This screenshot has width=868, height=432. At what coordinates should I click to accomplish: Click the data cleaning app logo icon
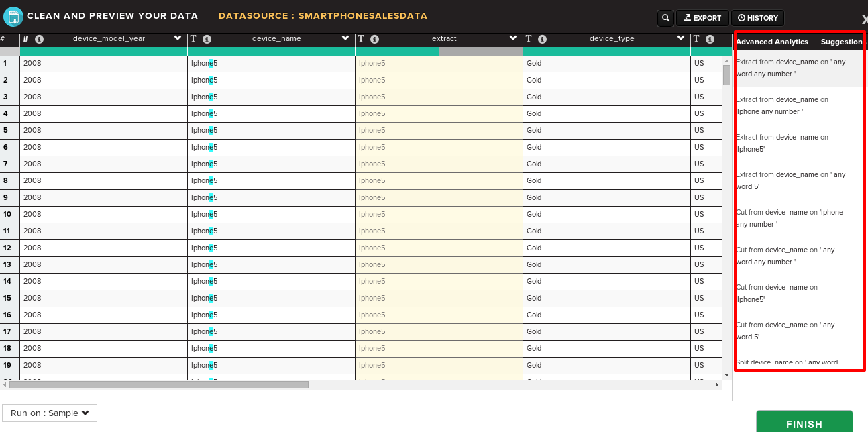click(13, 16)
